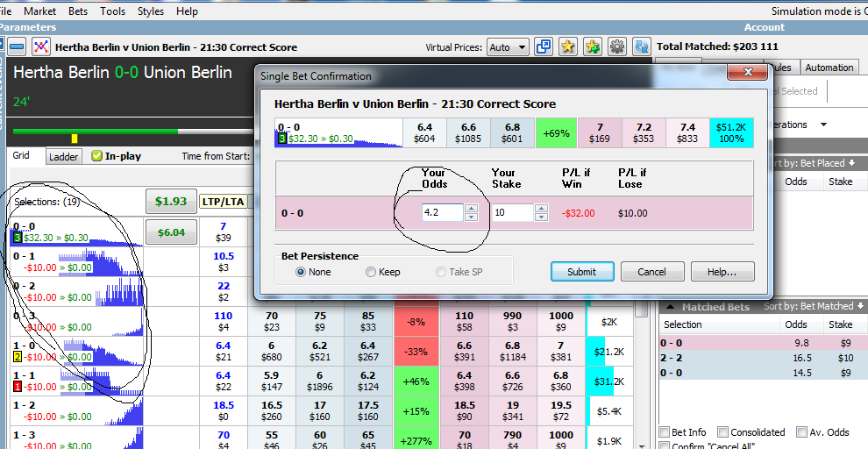Image resolution: width=868 pixels, height=449 pixels.
Task: Click the Your Odds input field
Action: (442, 212)
